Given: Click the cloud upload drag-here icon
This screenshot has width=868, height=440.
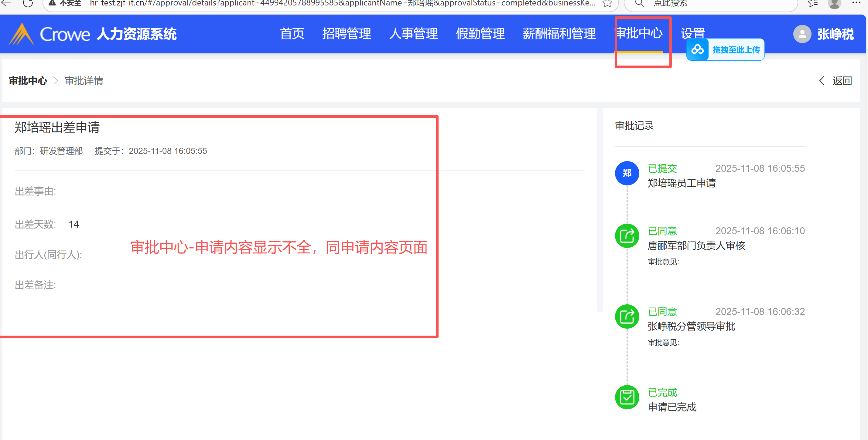Looking at the screenshot, I should point(697,50).
